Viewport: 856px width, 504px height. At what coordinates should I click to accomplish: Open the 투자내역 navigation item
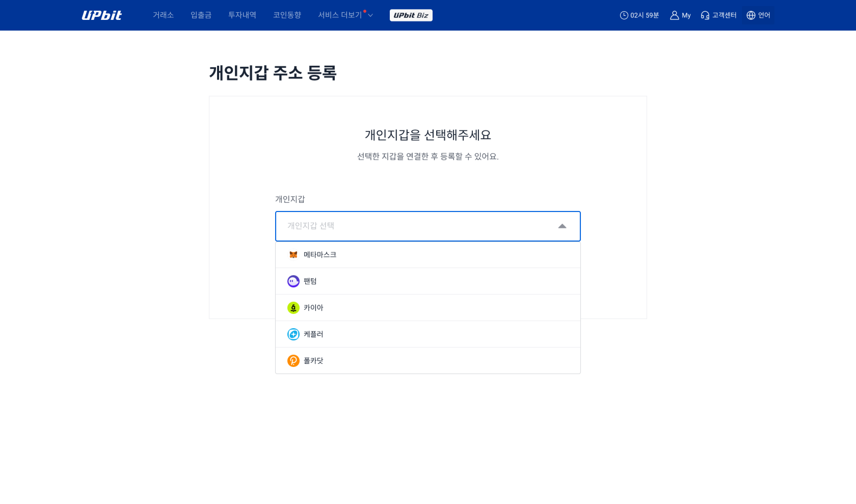(x=243, y=15)
